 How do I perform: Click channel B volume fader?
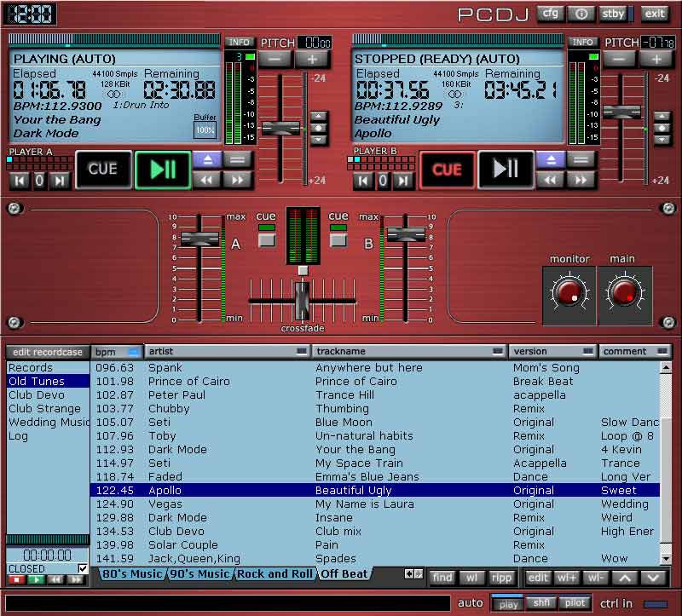pyautogui.click(x=406, y=234)
